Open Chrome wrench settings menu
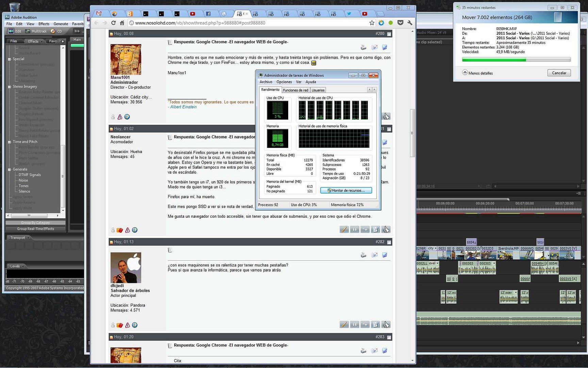Image resolution: width=588 pixels, height=368 pixels. [410, 23]
